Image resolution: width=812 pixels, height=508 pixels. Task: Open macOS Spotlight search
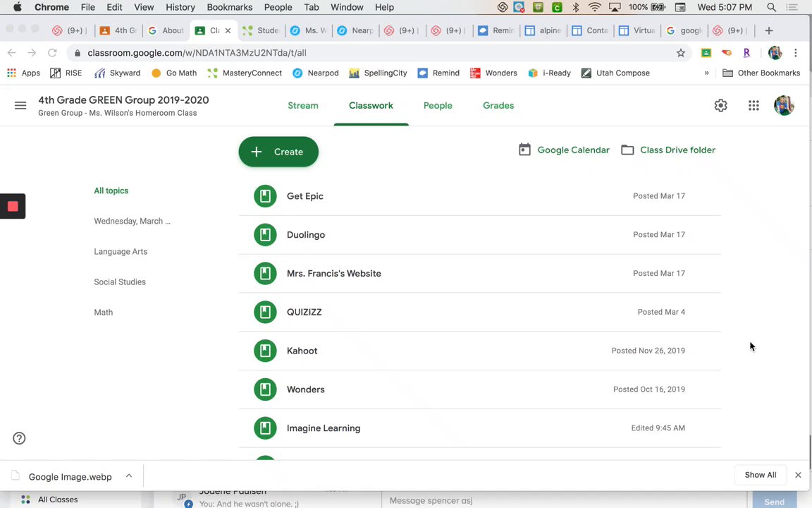pyautogui.click(x=771, y=7)
